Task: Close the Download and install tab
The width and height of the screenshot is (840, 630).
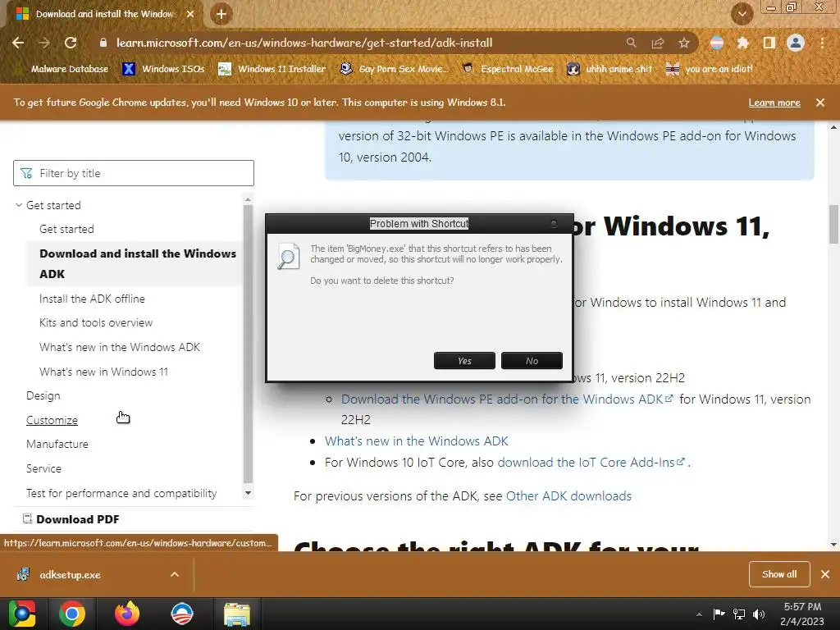Action: (x=190, y=14)
